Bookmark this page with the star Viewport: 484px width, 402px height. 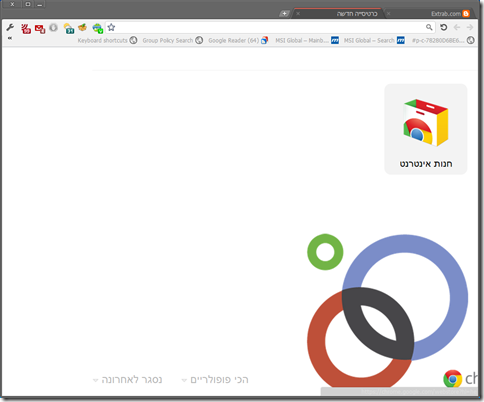[111, 27]
